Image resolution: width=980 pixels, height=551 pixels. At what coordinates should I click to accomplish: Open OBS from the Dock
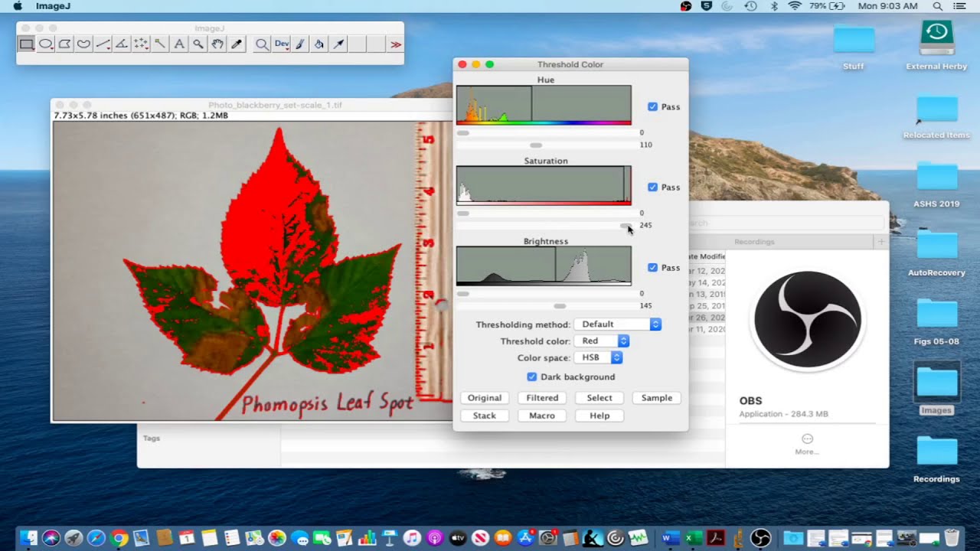[x=760, y=538]
